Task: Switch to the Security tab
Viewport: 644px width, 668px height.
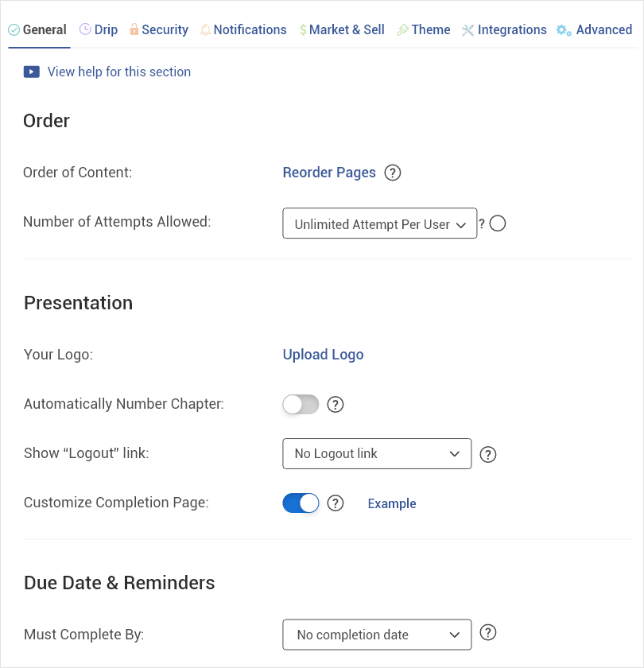Action: [x=159, y=30]
